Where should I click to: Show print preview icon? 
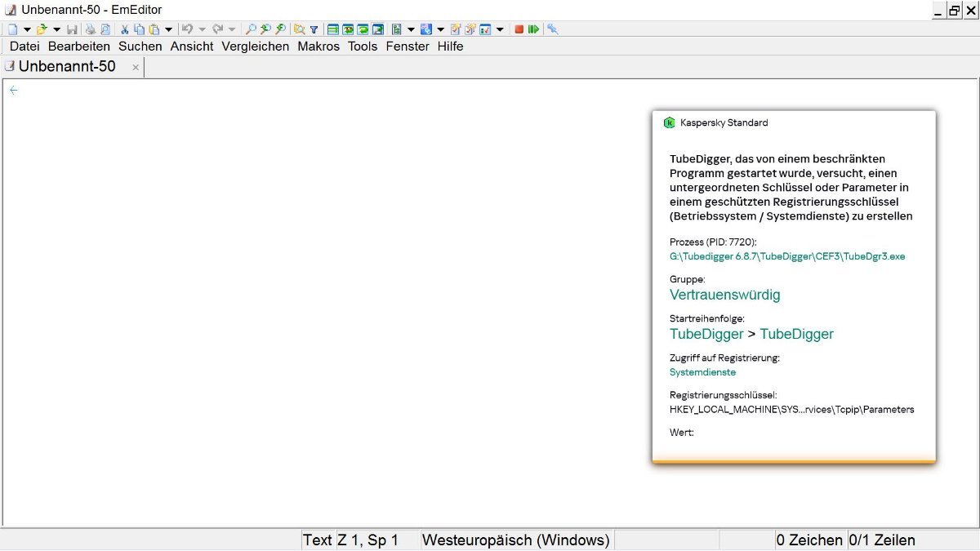105,29
